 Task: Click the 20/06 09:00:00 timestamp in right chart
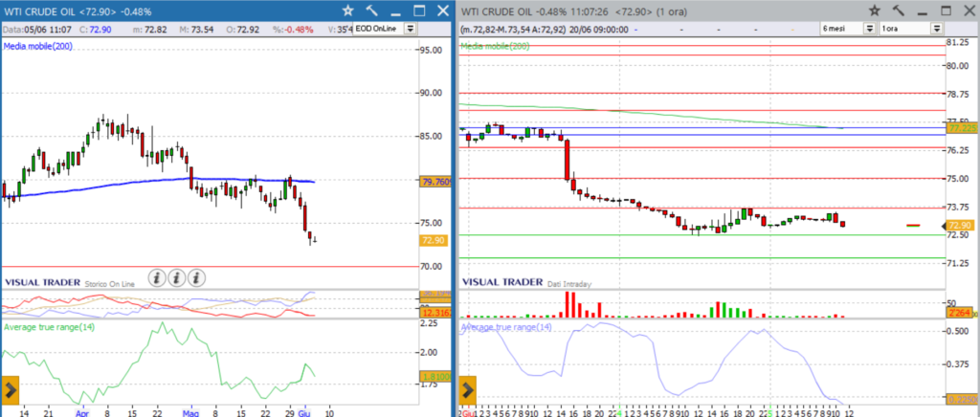point(599,29)
